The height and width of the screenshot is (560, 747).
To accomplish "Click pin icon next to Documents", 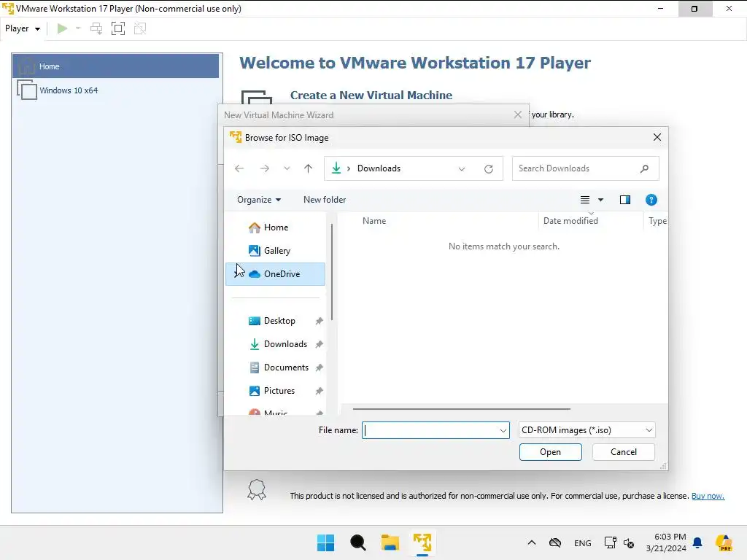I will pos(320,367).
